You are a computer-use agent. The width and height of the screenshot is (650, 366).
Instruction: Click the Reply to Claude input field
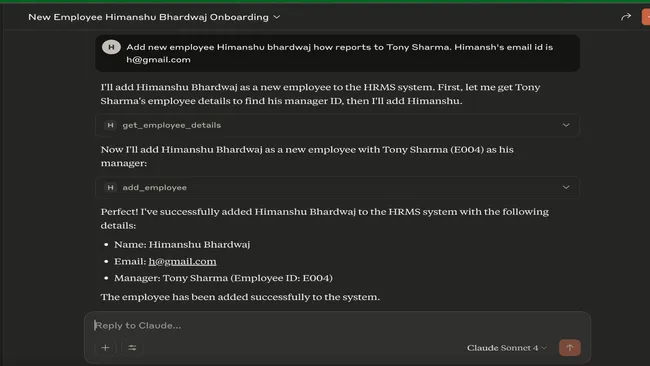337,325
